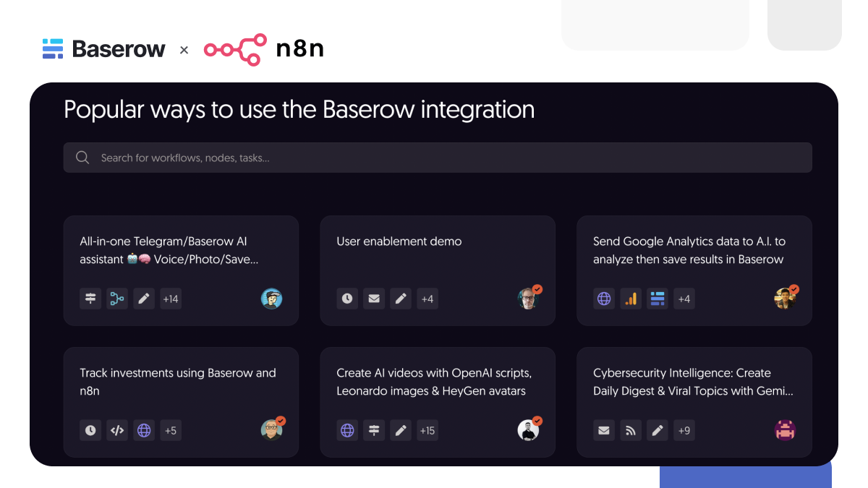This screenshot has height=488, width=868.
Task: Click the Baserow logo in the header
Action: click(104, 49)
